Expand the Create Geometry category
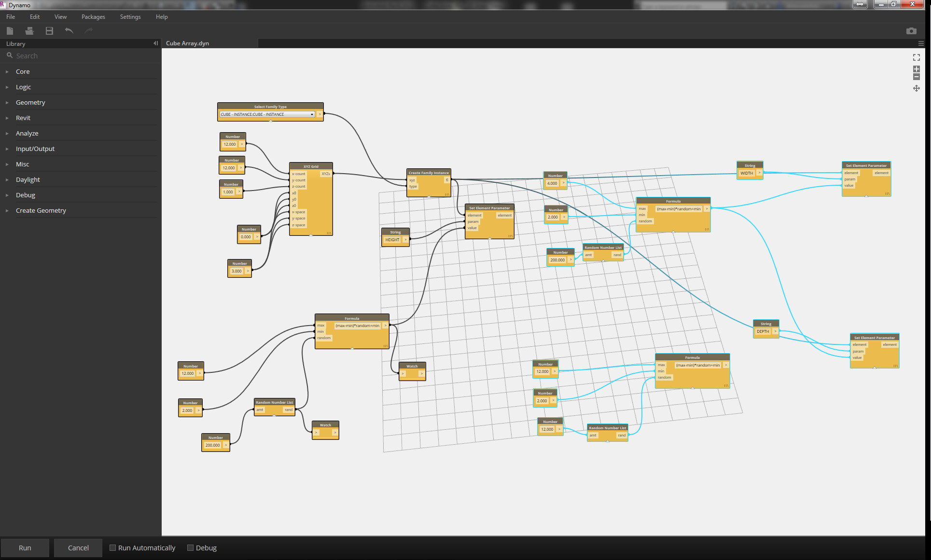Viewport: 931px width, 560px height. (x=41, y=210)
